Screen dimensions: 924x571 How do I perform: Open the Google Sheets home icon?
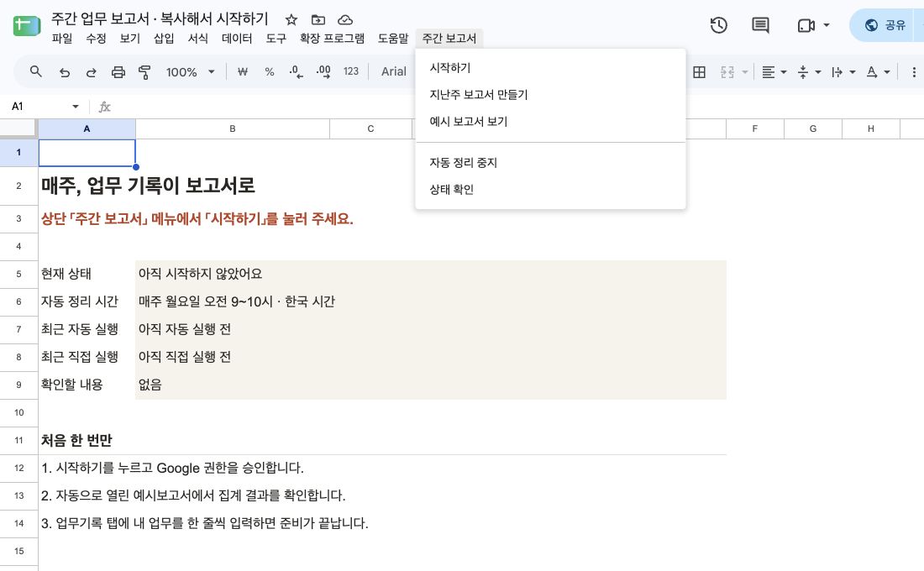point(27,26)
